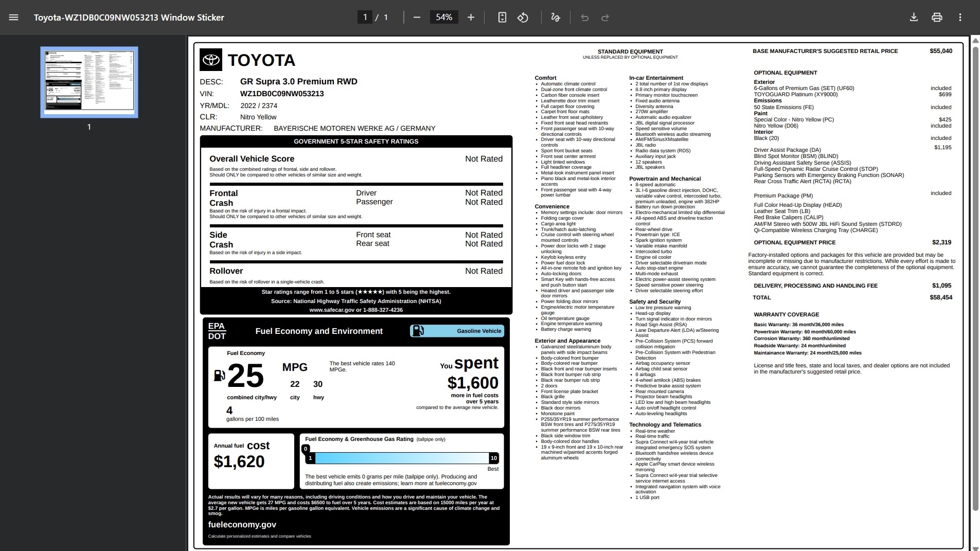Select the page 1 thumbnail

[x=89, y=82]
